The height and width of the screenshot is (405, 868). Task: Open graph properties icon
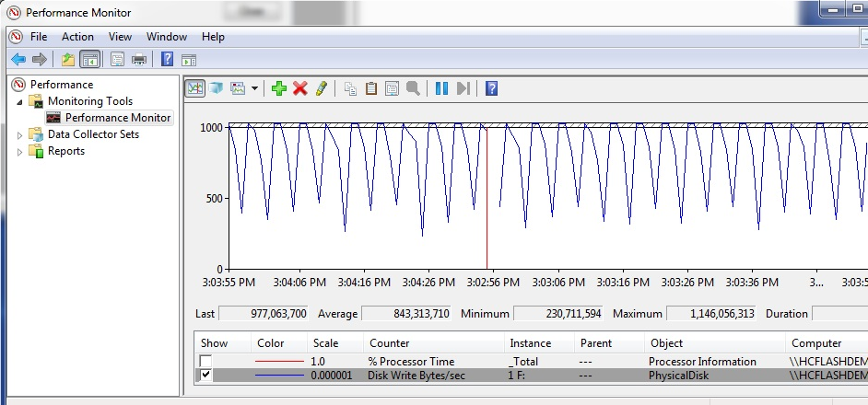pyautogui.click(x=392, y=88)
